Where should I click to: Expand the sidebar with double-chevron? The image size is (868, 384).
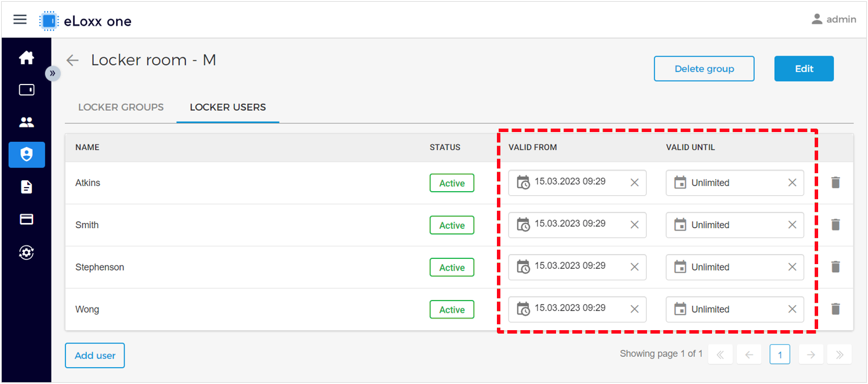click(x=53, y=73)
